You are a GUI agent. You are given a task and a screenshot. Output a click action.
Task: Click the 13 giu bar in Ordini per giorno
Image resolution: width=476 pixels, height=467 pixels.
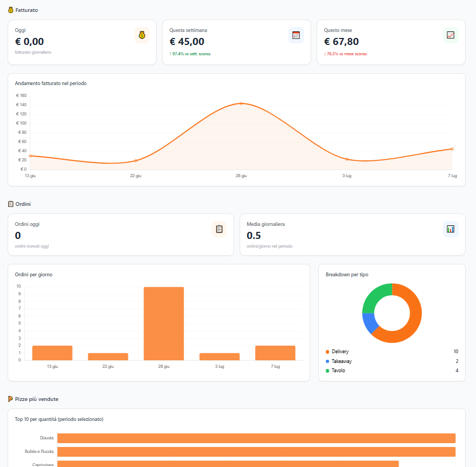[x=52, y=353]
